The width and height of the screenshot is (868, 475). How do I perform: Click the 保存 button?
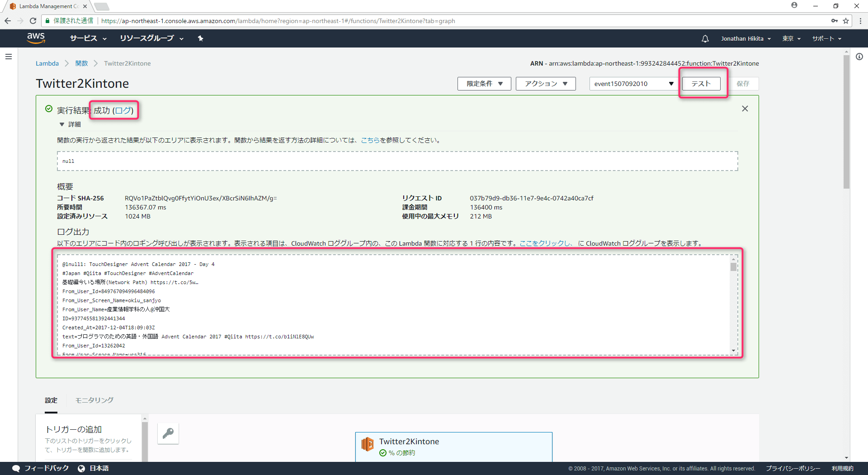point(743,84)
